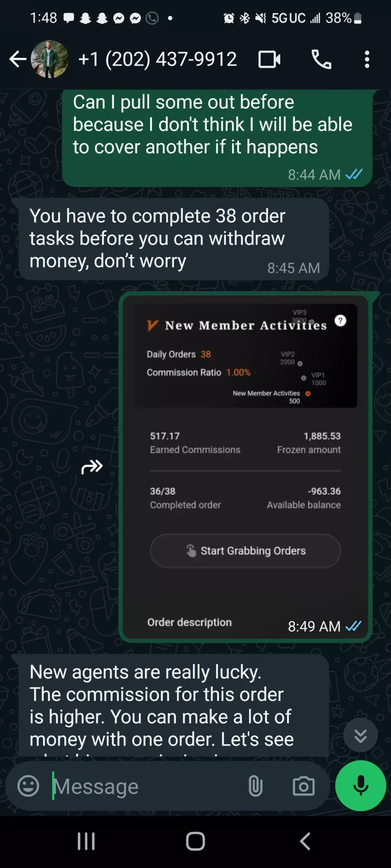Open the three-dot more options menu
Viewport: 391px width, 868px height.
click(x=367, y=59)
